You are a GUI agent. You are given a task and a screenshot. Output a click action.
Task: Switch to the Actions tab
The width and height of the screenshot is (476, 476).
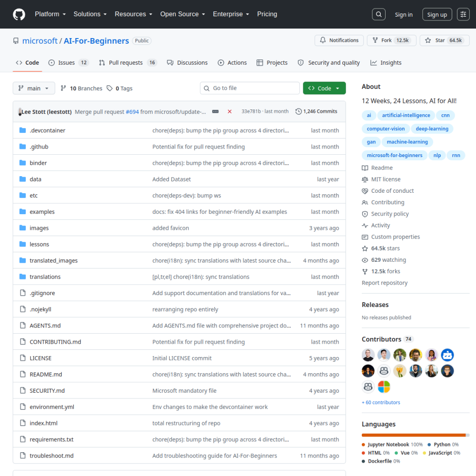(232, 62)
